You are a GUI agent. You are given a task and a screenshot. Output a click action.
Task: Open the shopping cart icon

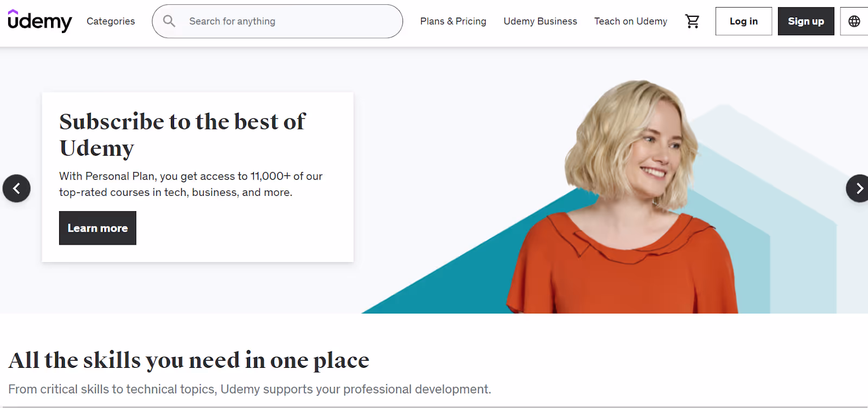tap(692, 21)
